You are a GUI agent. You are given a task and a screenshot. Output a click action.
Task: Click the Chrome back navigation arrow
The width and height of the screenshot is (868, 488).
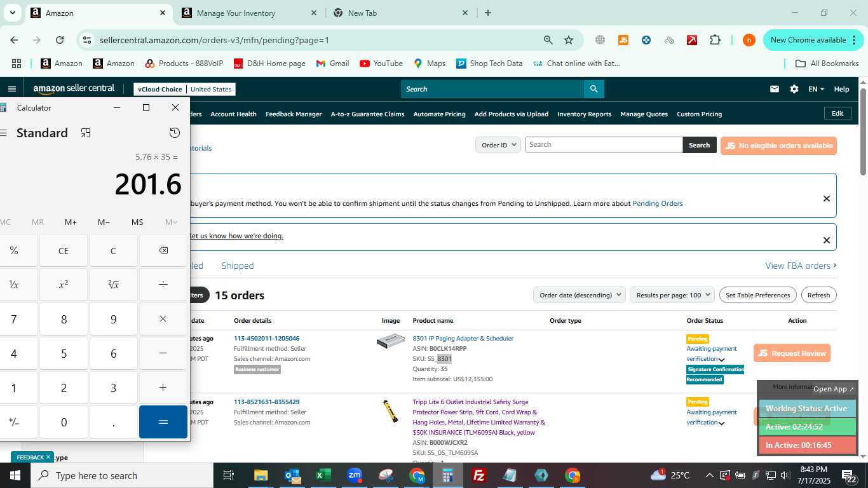[14, 40]
